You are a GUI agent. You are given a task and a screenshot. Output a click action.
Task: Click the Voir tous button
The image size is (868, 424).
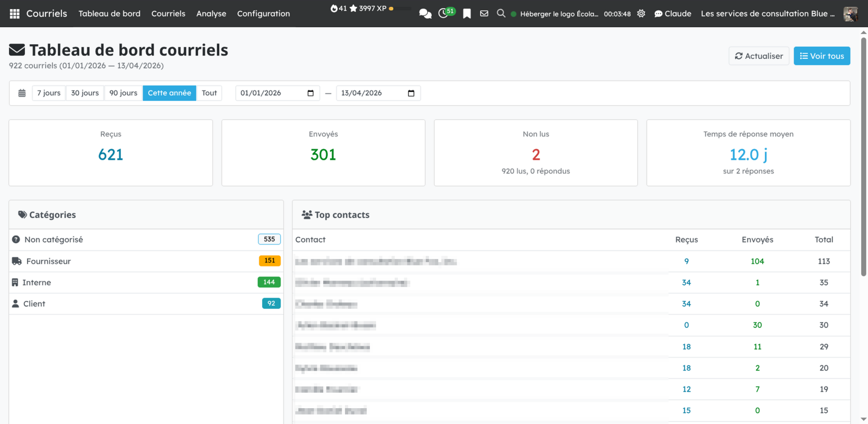tap(822, 56)
